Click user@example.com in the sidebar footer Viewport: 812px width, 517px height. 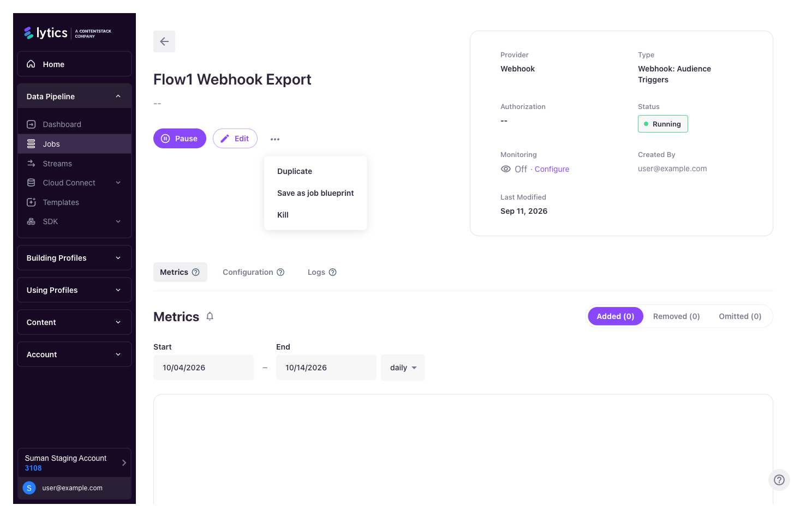(x=73, y=488)
